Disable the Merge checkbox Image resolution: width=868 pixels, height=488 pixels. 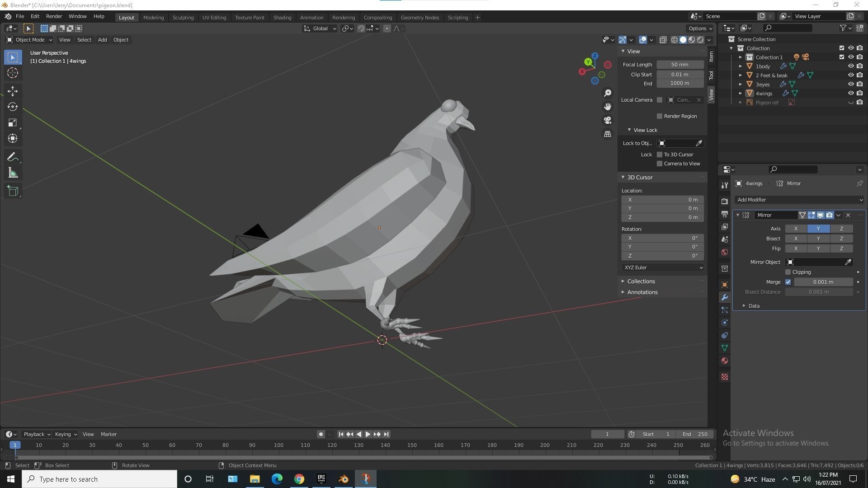[x=788, y=282]
